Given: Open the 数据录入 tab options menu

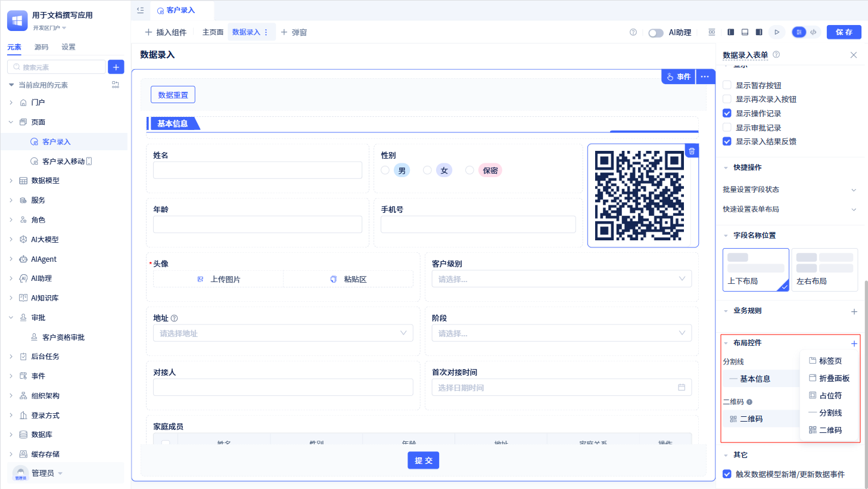Looking at the screenshot, I should 266,32.
